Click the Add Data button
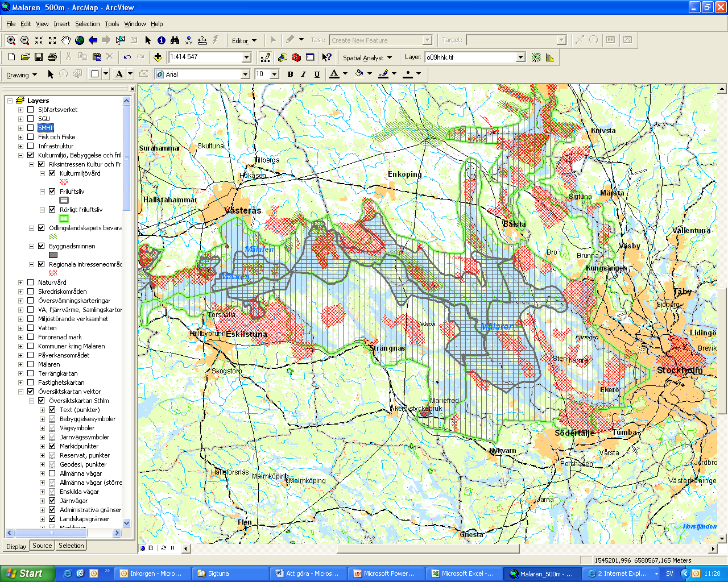The width and height of the screenshot is (728, 582). click(158, 57)
